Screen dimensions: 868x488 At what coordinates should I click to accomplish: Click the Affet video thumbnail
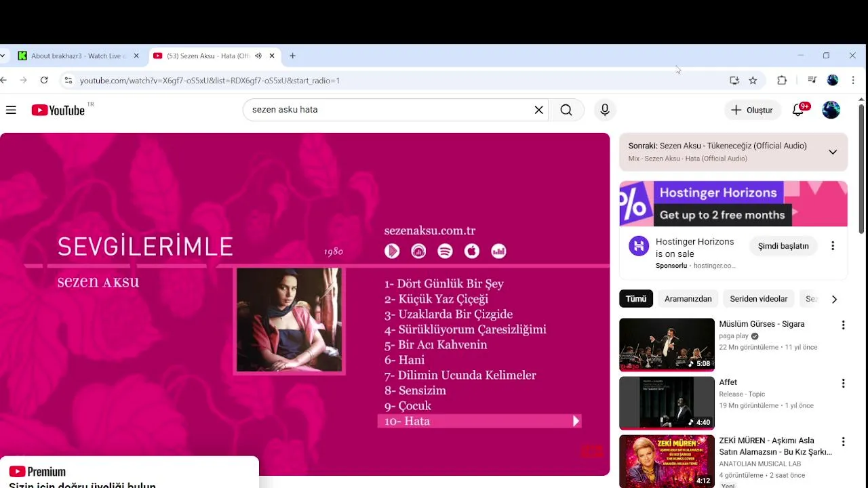click(667, 403)
